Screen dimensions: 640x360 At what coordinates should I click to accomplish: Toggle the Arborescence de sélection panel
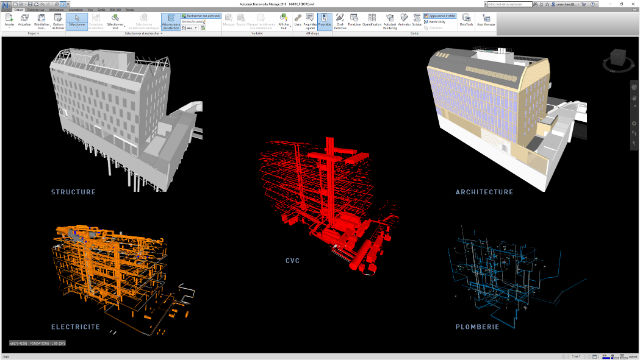pos(171,22)
